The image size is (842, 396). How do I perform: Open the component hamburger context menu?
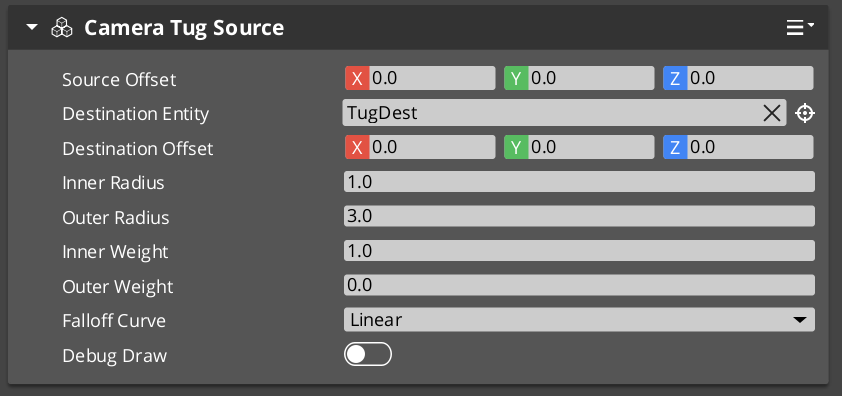tap(800, 27)
